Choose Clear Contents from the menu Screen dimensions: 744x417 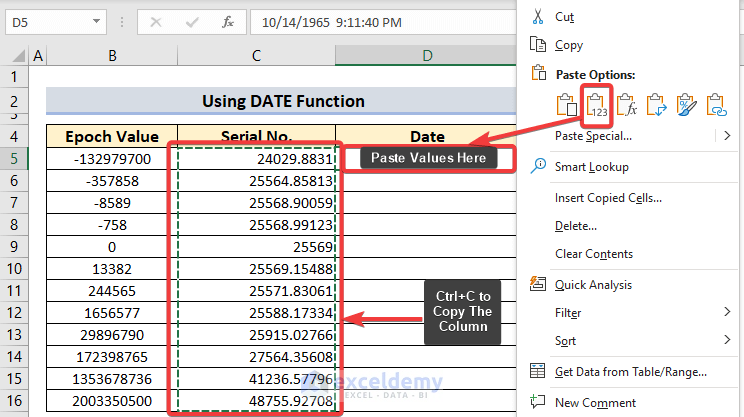(x=594, y=254)
